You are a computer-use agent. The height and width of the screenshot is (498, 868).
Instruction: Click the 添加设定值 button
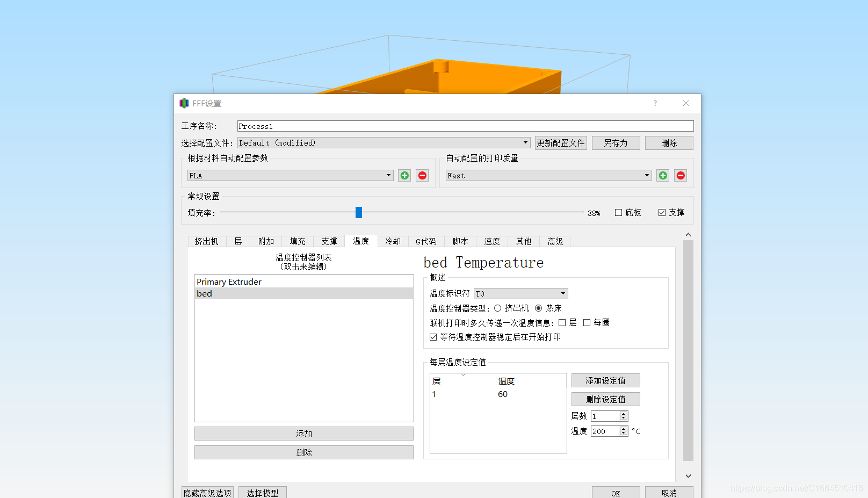(x=606, y=380)
